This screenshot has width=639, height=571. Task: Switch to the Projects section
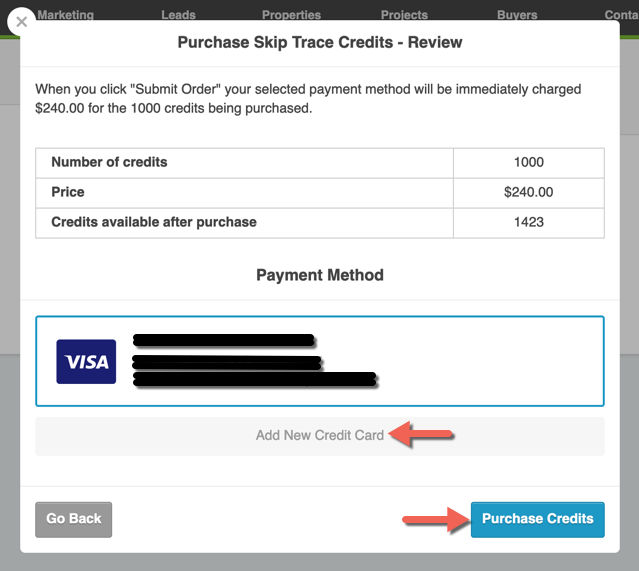coord(404,15)
